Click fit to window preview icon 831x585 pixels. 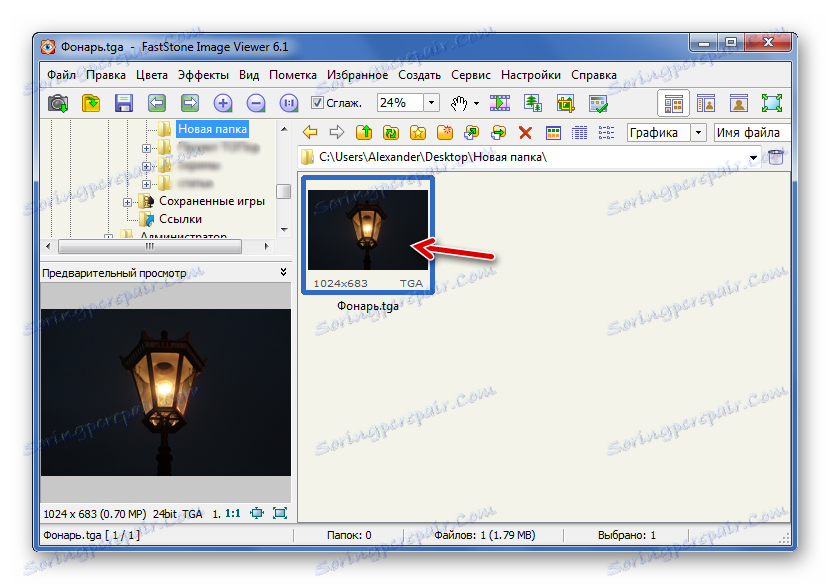click(257, 513)
